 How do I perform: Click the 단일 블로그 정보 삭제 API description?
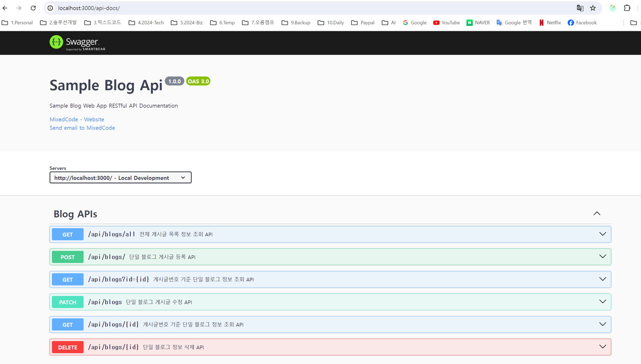tap(173, 347)
